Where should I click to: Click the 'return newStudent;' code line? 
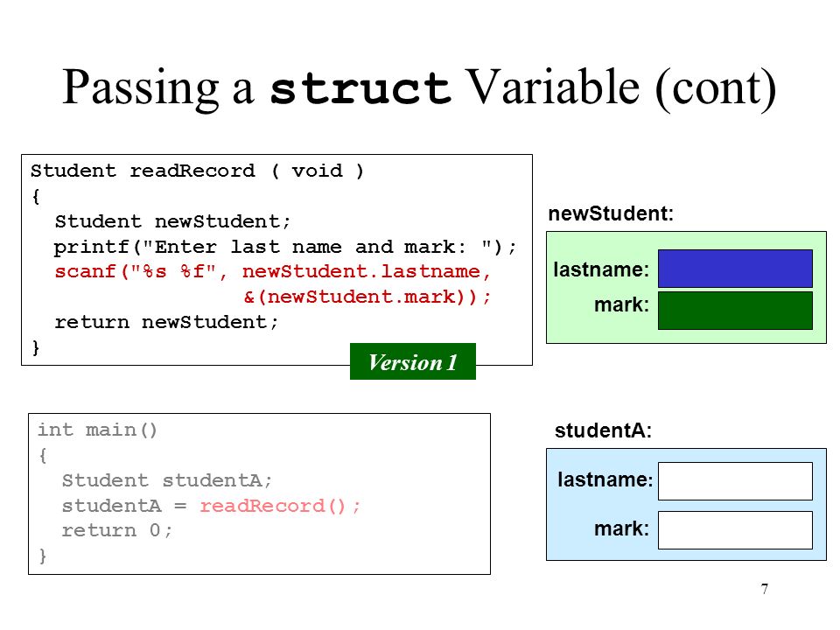(166, 322)
